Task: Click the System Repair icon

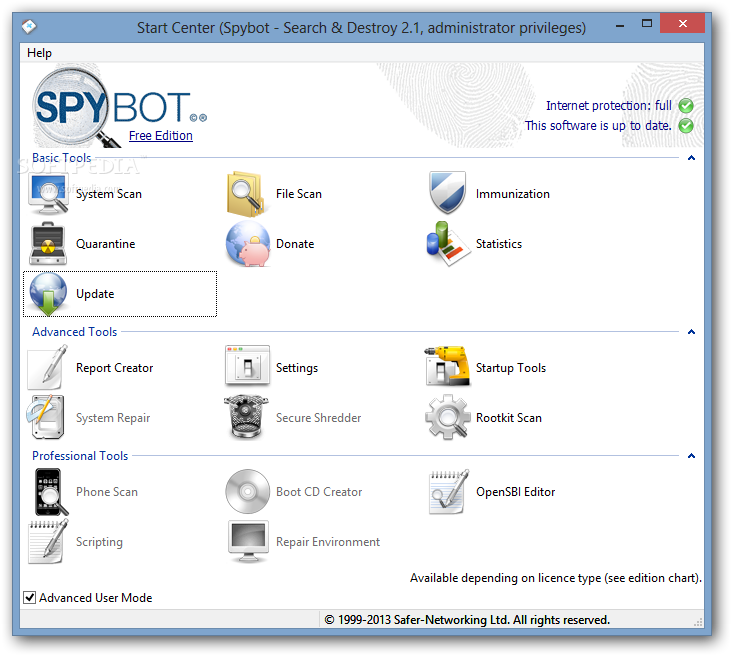Action: [x=45, y=417]
